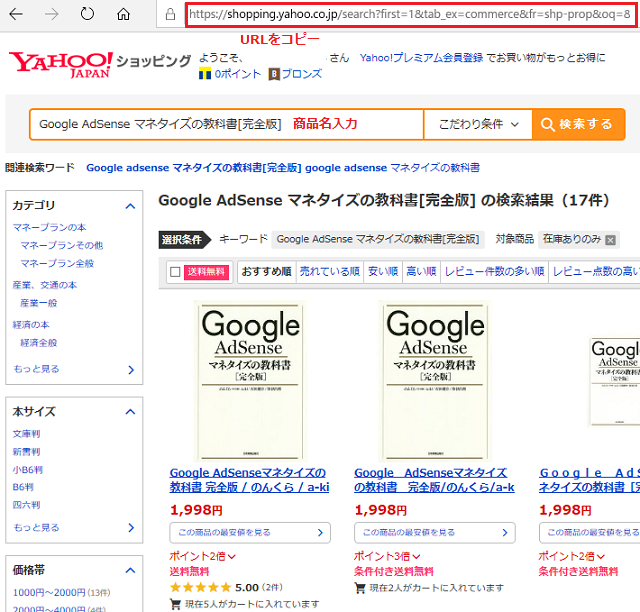
Task: Click first product's この商品の最安値を見る button
Action: [x=250, y=533]
